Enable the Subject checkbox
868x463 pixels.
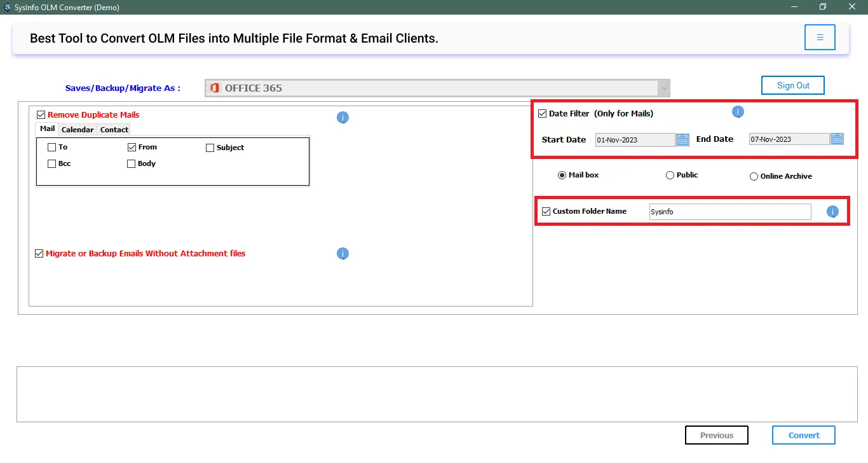(210, 148)
